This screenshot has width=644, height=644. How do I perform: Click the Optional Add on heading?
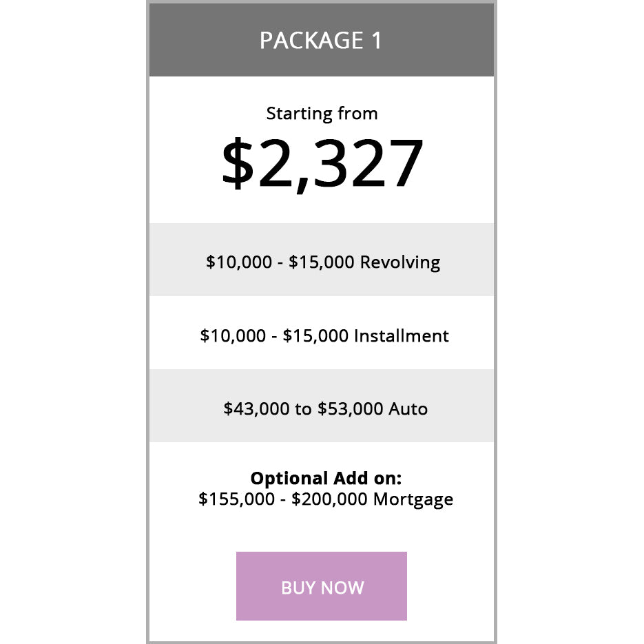(321, 477)
